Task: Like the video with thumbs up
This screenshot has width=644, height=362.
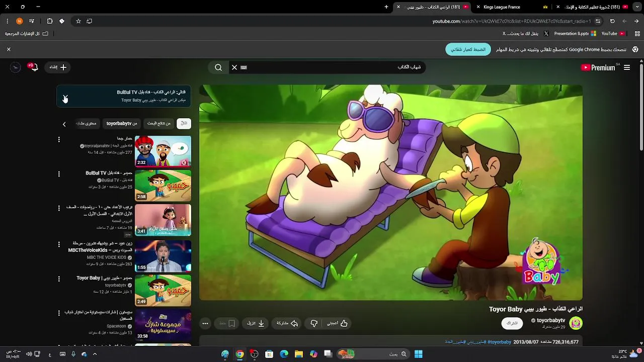Action: 338,323
